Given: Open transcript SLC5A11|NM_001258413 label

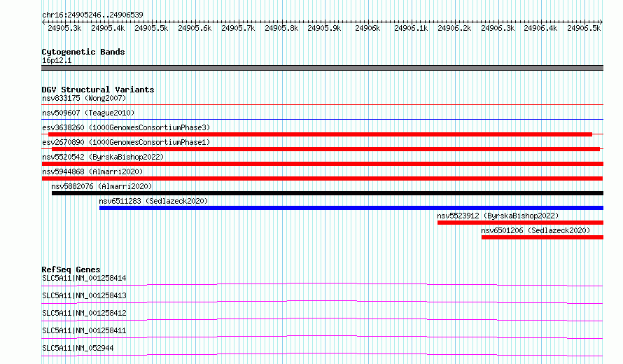Looking at the screenshot, I should coord(84,295).
